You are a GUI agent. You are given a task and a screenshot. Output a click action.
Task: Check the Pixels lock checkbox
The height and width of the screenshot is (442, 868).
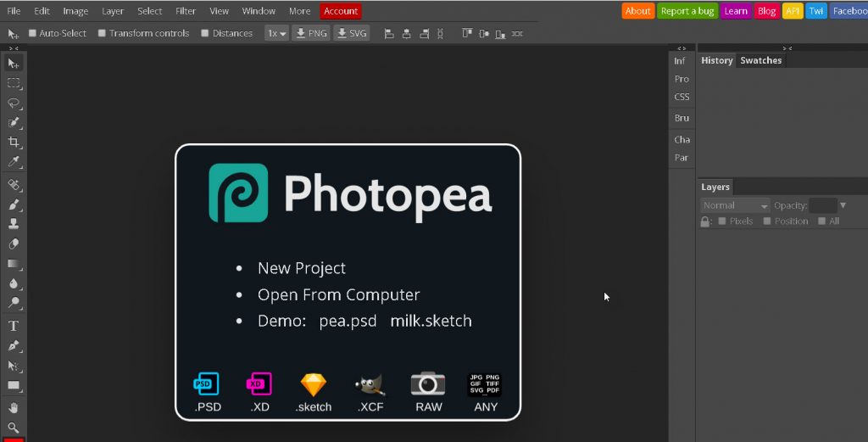(722, 221)
